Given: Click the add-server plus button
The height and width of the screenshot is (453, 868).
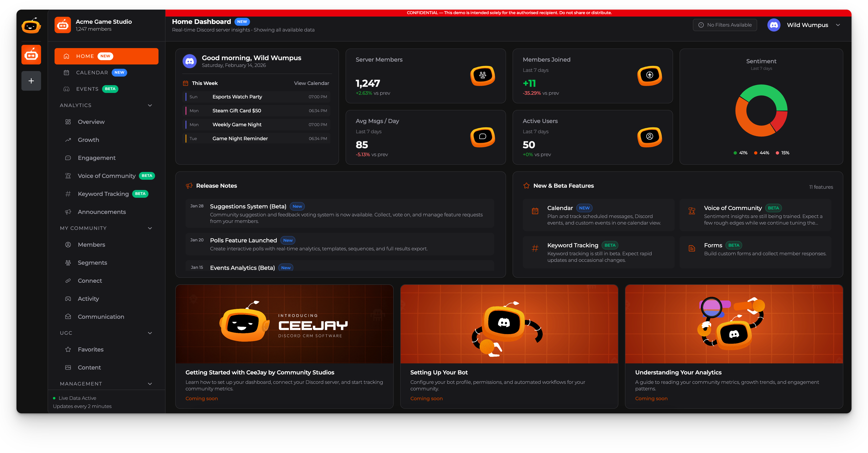Looking at the screenshot, I should 31,81.
